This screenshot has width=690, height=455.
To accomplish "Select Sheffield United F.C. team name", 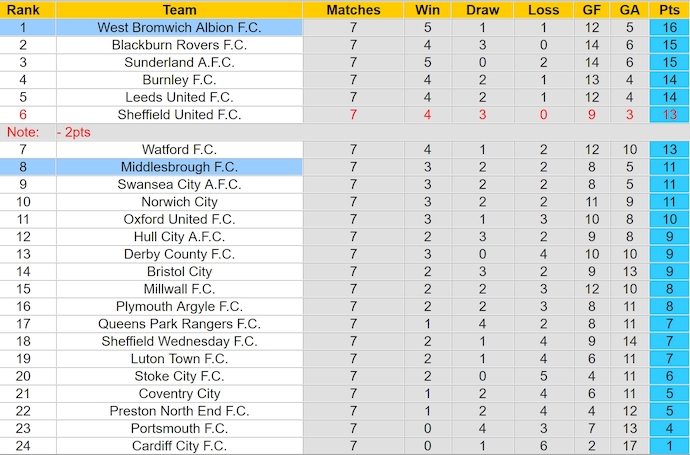I will tap(179, 115).
